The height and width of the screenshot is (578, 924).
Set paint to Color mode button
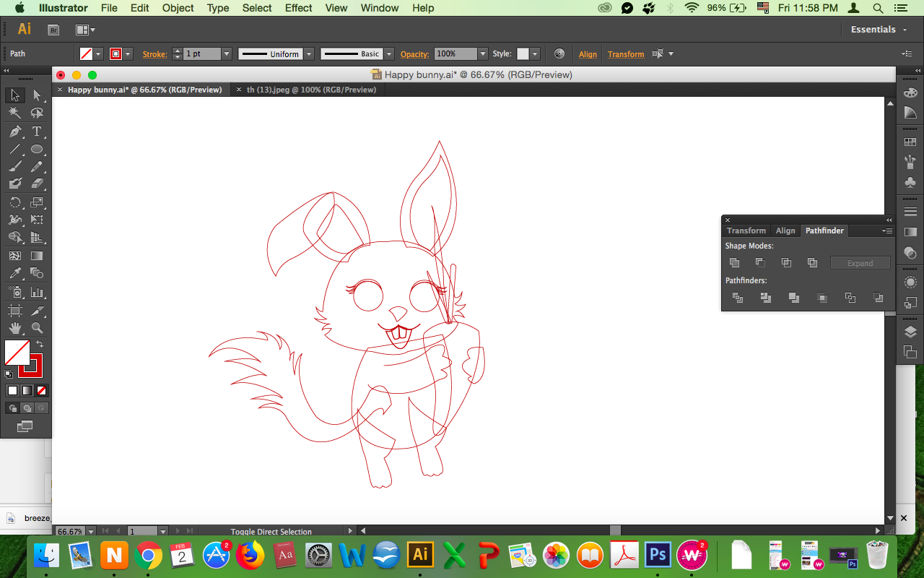click(12, 390)
